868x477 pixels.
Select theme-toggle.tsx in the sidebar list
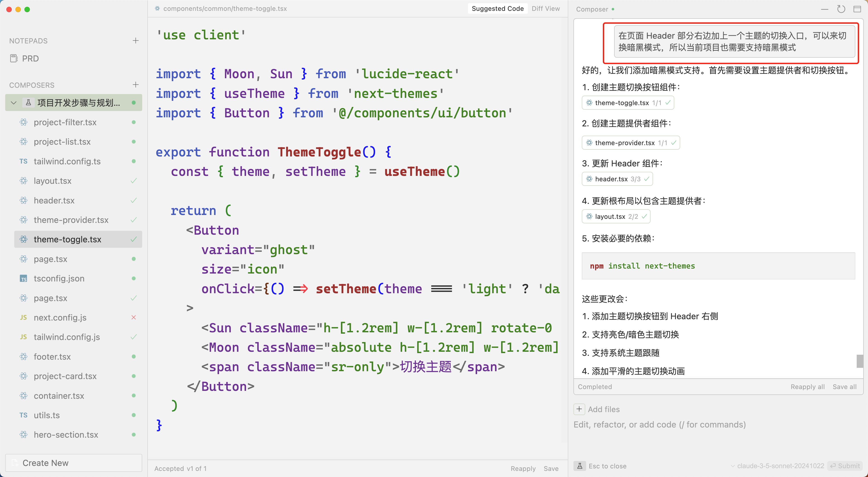pos(78,239)
